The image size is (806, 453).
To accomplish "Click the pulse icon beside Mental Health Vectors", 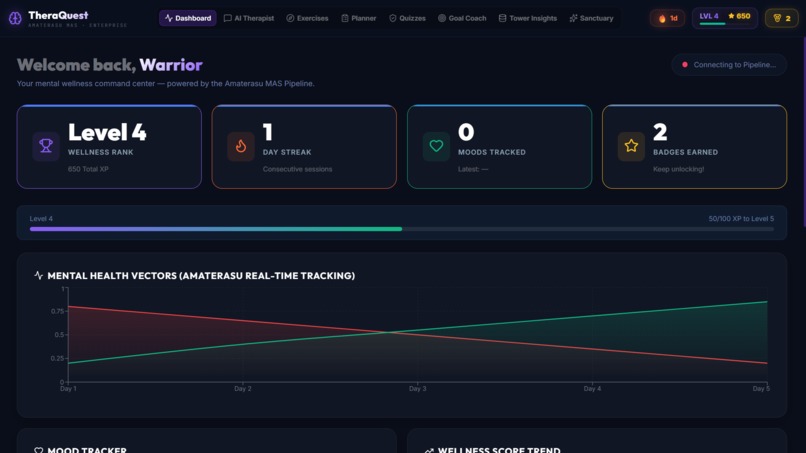I will 39,276.
